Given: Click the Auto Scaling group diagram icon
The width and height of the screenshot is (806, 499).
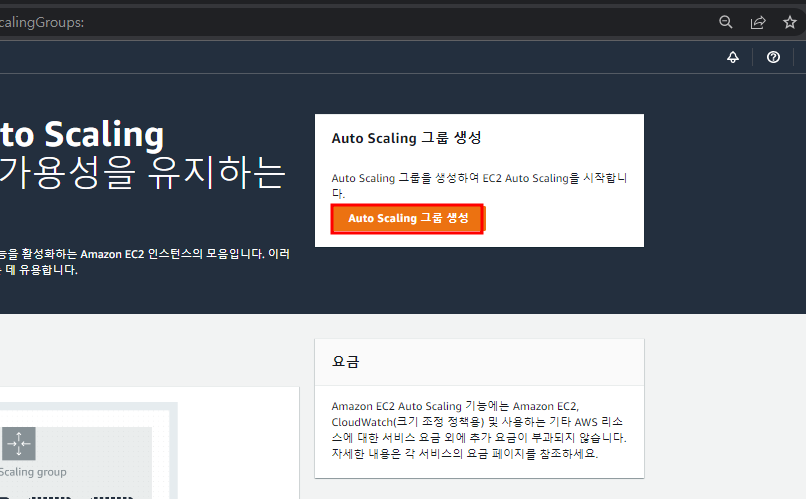Looking at the screenshot, I should click(19, 443).
